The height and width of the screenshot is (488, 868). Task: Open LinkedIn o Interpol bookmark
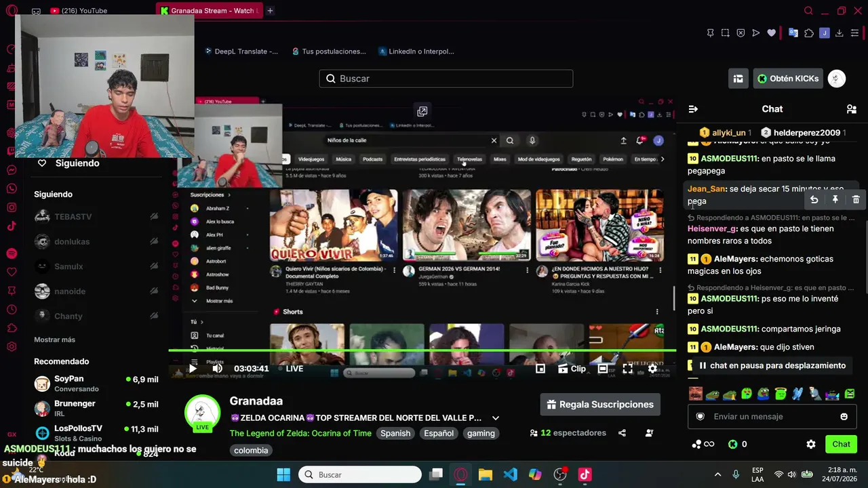(x=416, y=52)
